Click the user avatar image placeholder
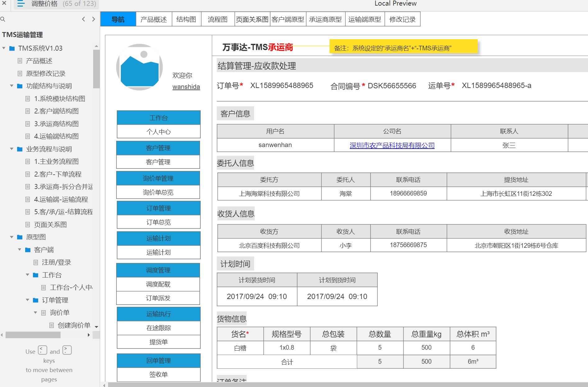588x387 pixels. click(139, 67)
